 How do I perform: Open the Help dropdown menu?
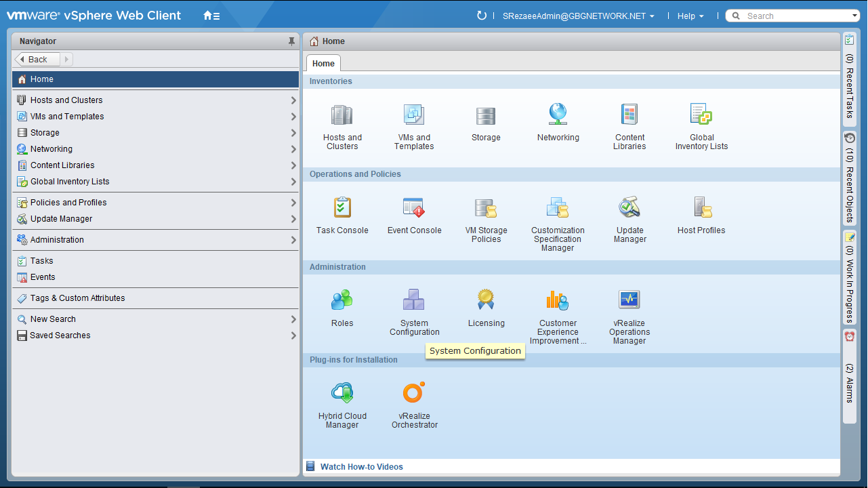(690, 16)
